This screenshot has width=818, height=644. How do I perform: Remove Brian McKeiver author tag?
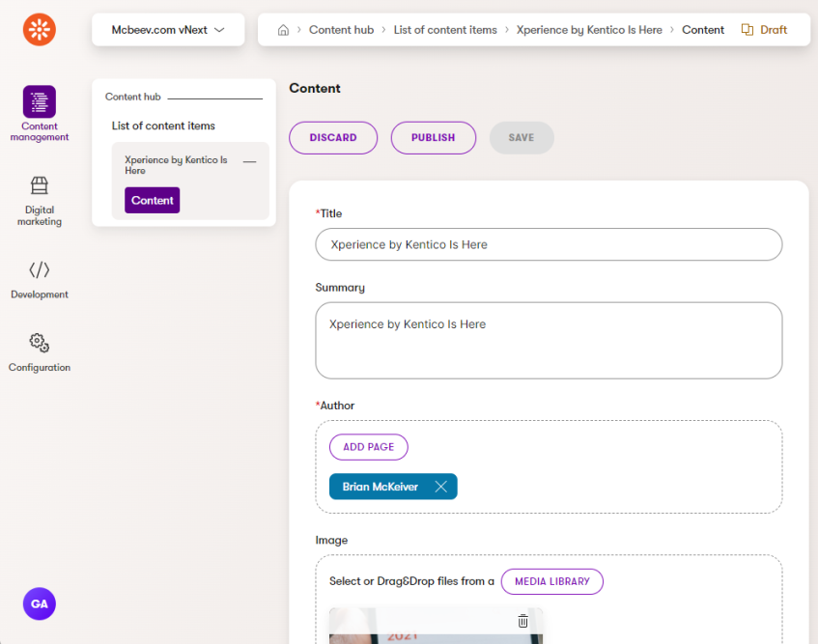[440, 487]
